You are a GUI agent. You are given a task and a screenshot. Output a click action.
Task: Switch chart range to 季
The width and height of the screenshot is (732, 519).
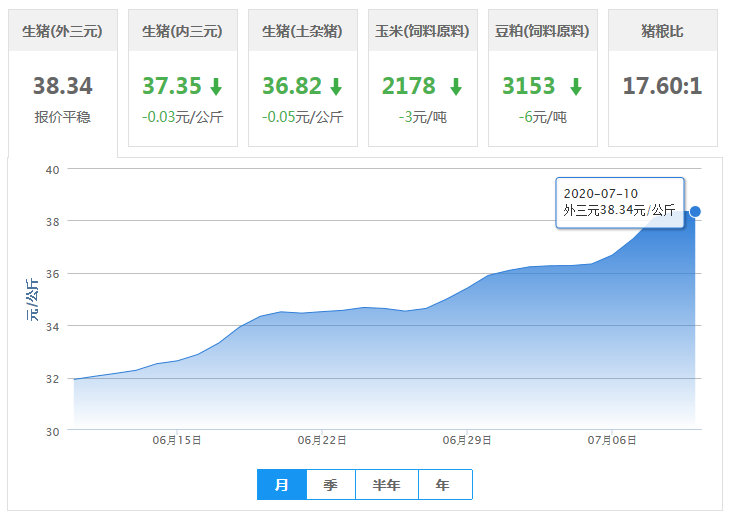331,485
